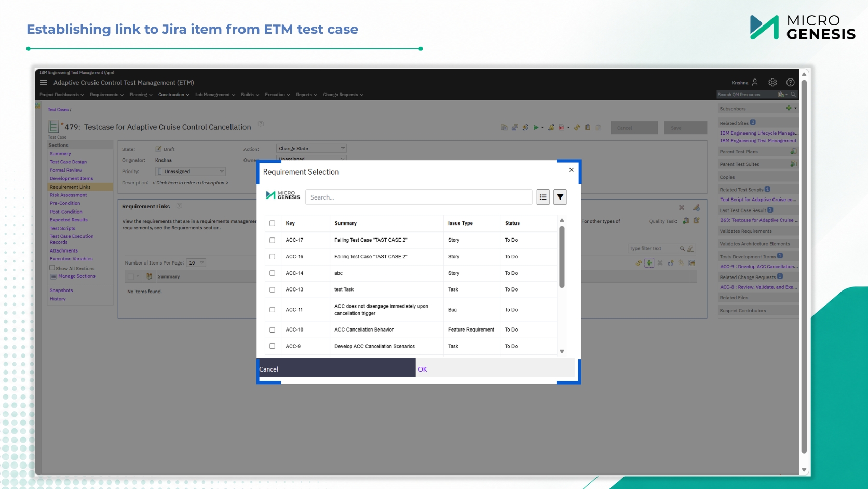Click the dialog table scroll-down arrow
868x489 pixels.
[562, 351]
